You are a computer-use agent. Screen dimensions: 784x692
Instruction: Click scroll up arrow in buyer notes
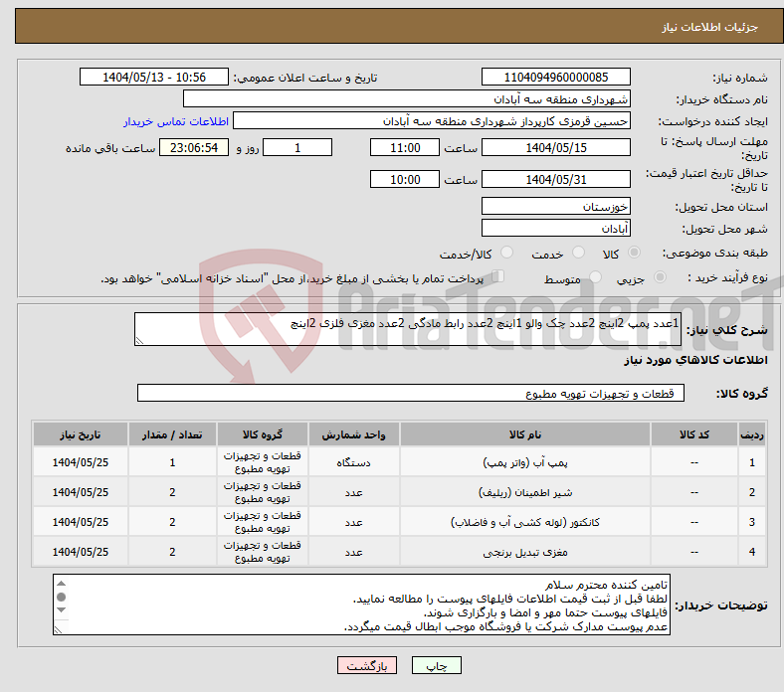(61, 583)
